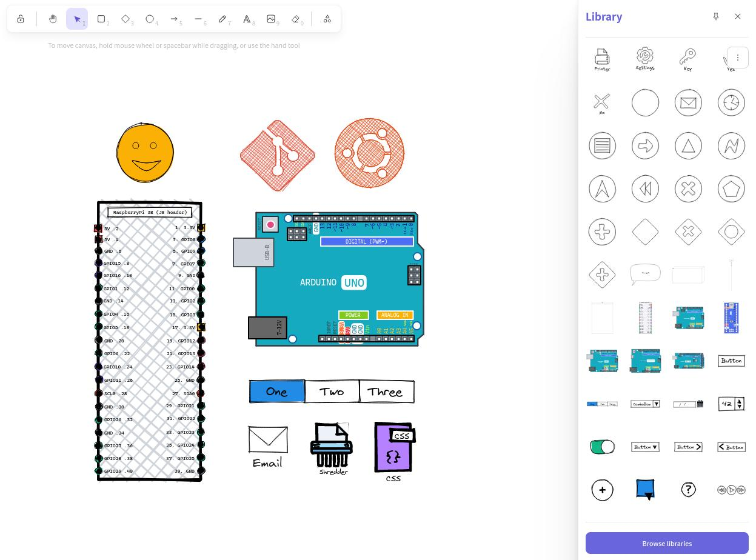Choose the 42 number stepper library item
The image size is (756, 560).
731,404
